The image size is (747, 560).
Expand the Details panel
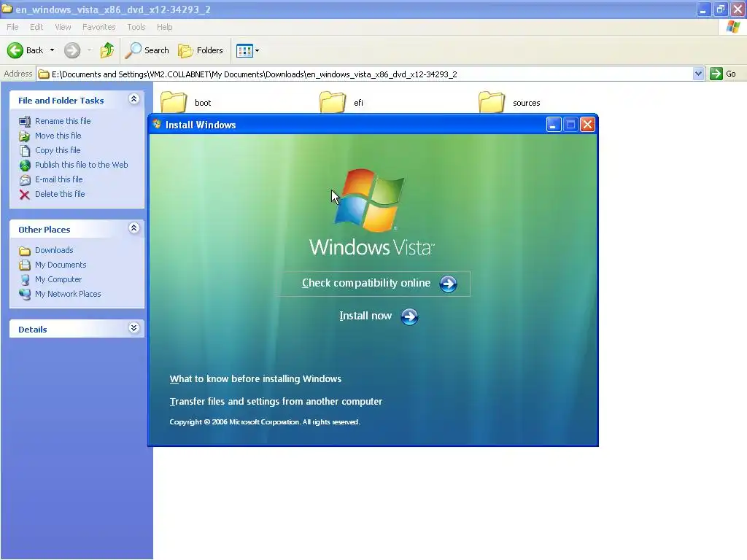134,328
